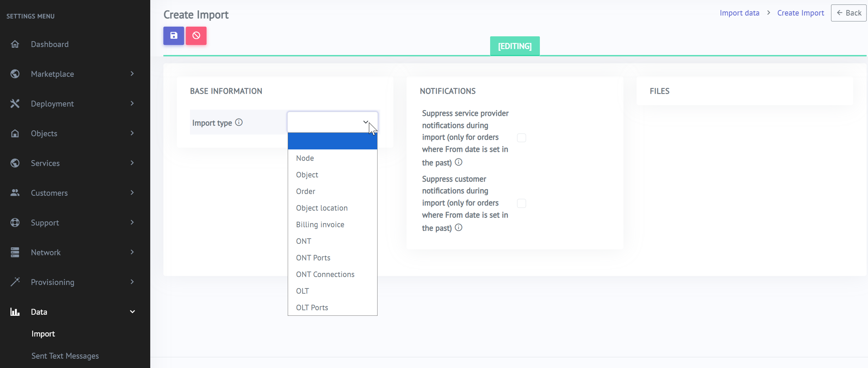This screenshot has width=868, height=368.
Task: Click the Deployment tools icon in sidebar
Action: click(15, 104)
